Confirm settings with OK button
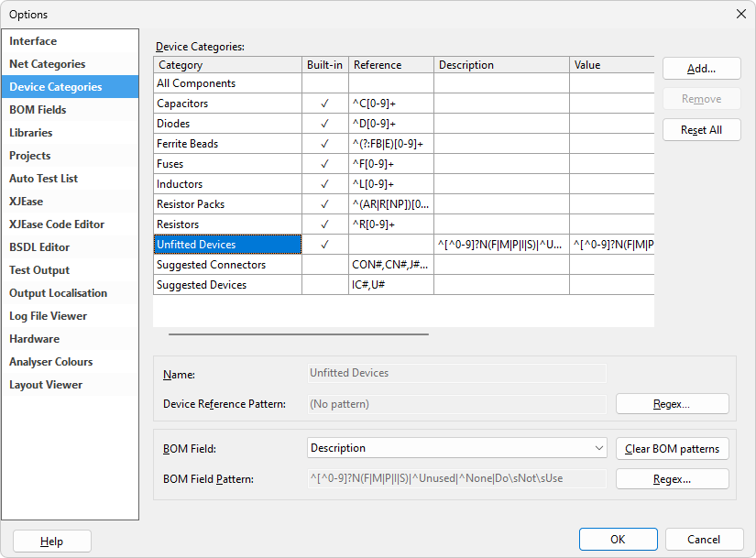The width and height of the screenshot is (756, 558). pos(618,540)
